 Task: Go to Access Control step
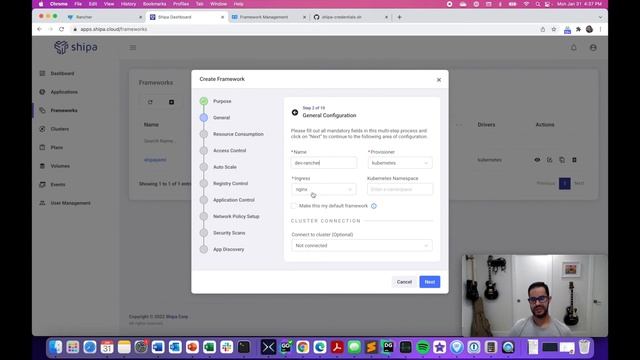229,151
